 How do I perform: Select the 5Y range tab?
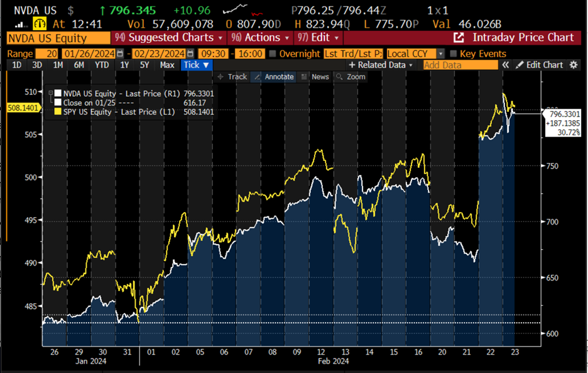click(144, 65)
